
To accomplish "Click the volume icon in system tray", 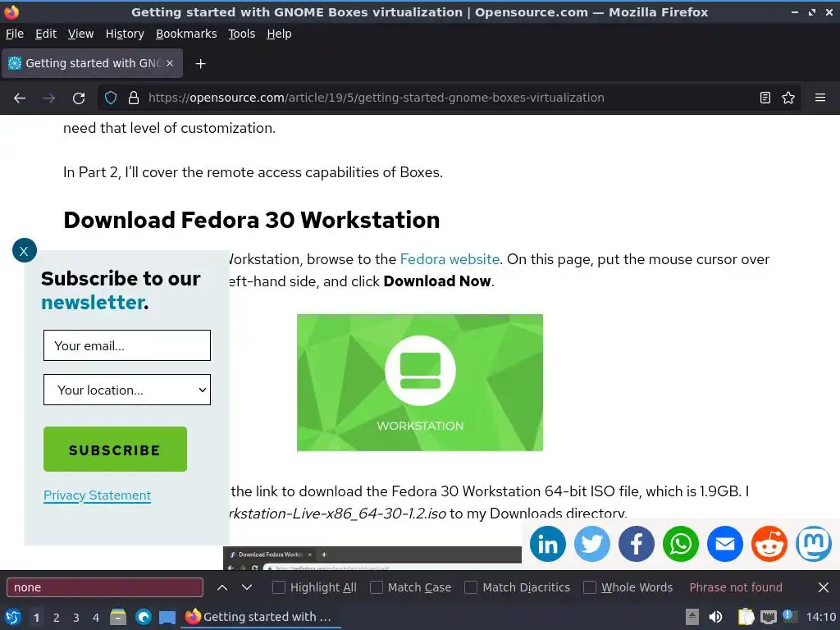I will click(x=715, y=617).
